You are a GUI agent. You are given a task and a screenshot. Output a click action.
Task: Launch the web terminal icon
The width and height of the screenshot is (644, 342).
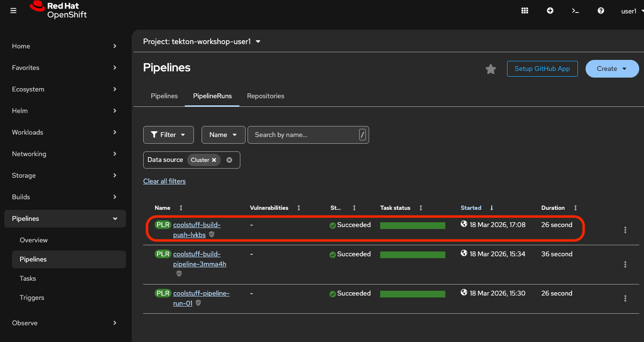click(x=575, y=10)
